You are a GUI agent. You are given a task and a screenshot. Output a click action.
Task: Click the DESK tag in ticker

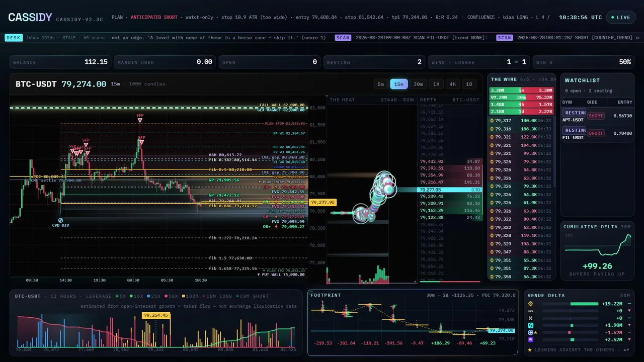[13, 38]
